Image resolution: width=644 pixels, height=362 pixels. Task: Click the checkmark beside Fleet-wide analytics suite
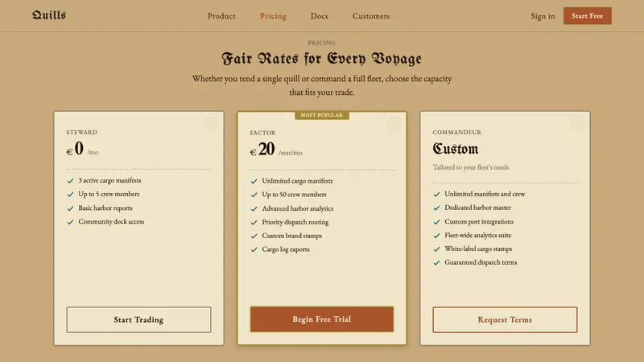[x=436, y=235]
